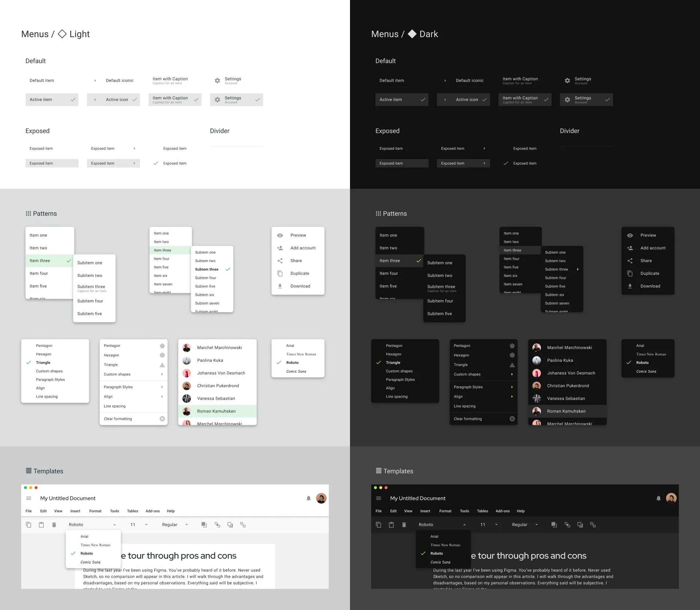Click Share icon in light patterns menu
This screenshot has height=610, width=700.
[280, 261]
